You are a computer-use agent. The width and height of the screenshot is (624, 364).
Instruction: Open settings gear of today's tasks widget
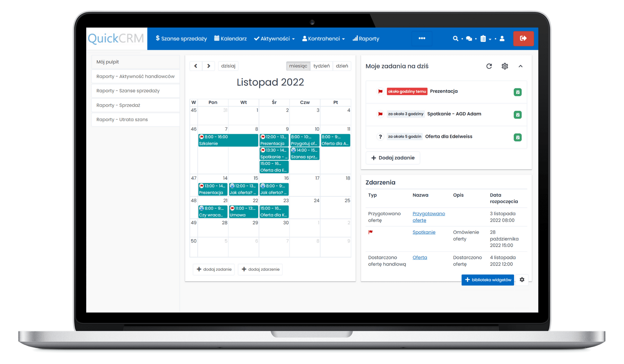[x=505, y=66]
